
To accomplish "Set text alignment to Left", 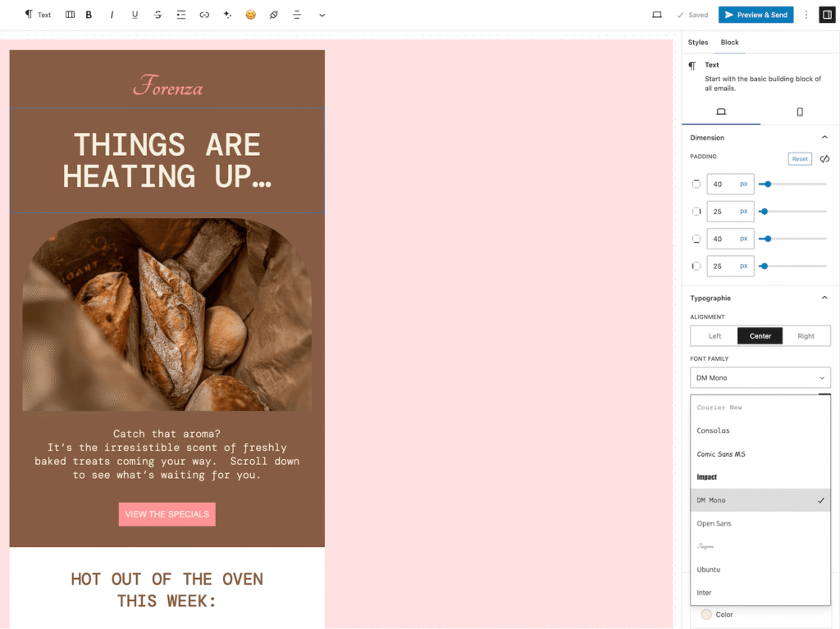I will click(714, 335).
